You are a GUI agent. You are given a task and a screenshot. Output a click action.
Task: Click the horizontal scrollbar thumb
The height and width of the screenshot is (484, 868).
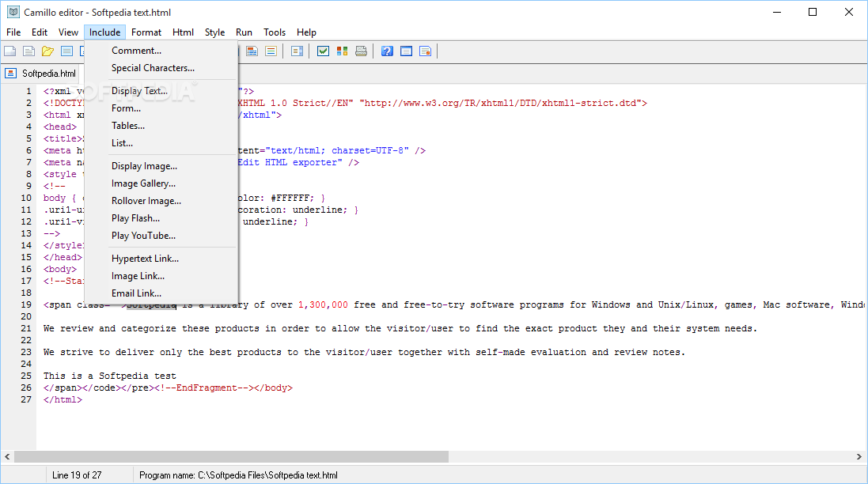click(x=231, y=457)
